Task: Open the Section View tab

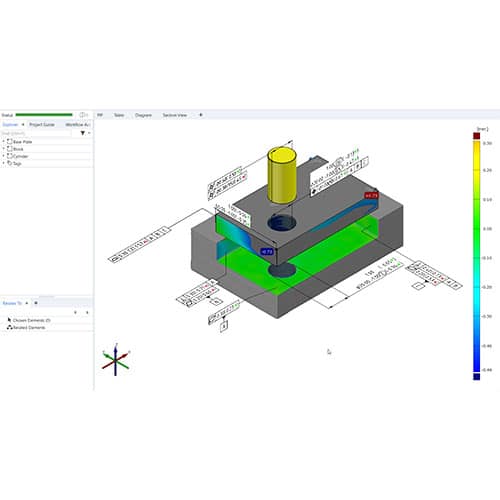Action: pyautogui.click(x=174, y=115)
